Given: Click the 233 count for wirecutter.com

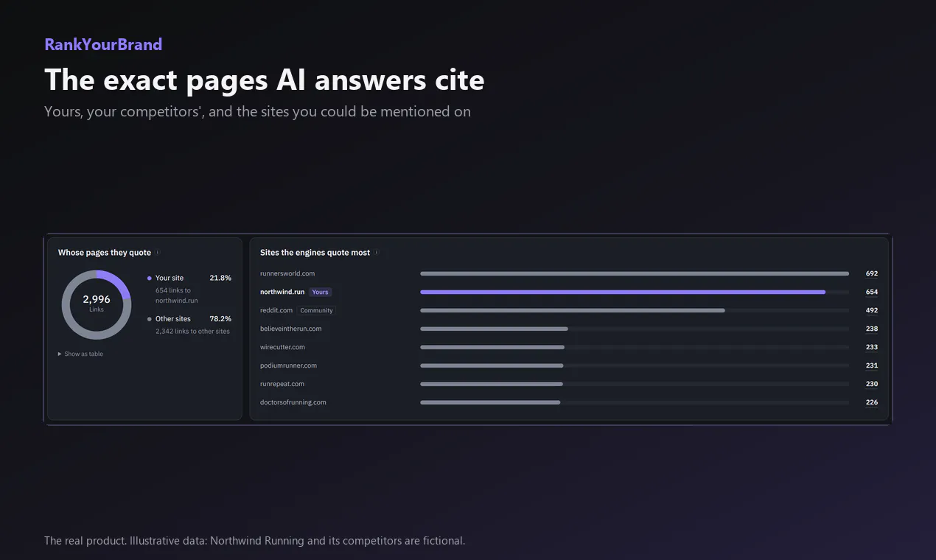Looking at the screenshot, I should click(872, 347).
